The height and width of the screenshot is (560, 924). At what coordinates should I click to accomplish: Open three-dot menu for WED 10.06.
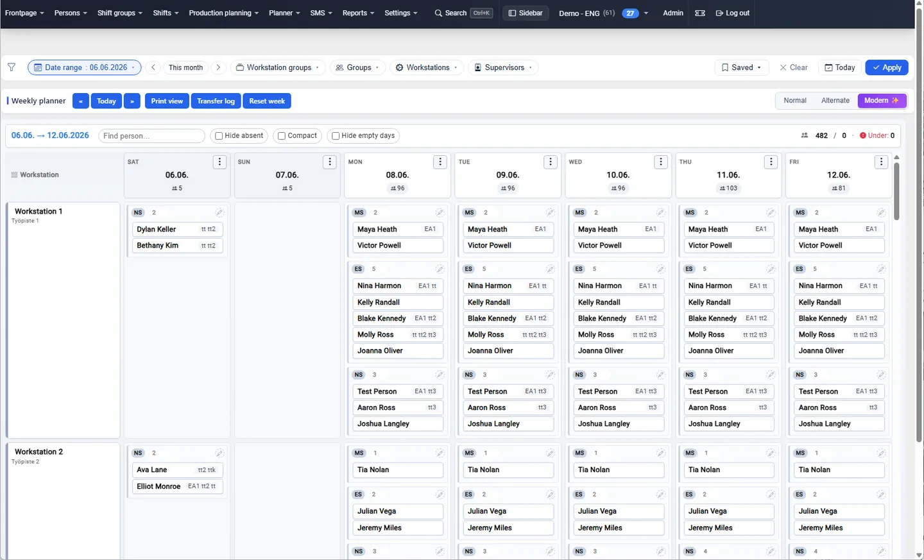click(x=661, y=162)
